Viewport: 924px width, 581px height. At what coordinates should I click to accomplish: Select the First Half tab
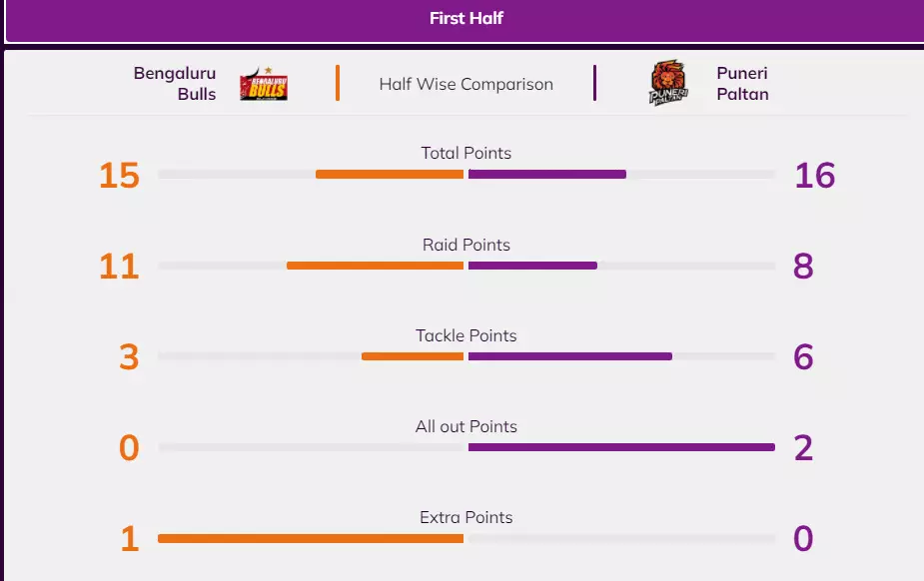[465, 19]
